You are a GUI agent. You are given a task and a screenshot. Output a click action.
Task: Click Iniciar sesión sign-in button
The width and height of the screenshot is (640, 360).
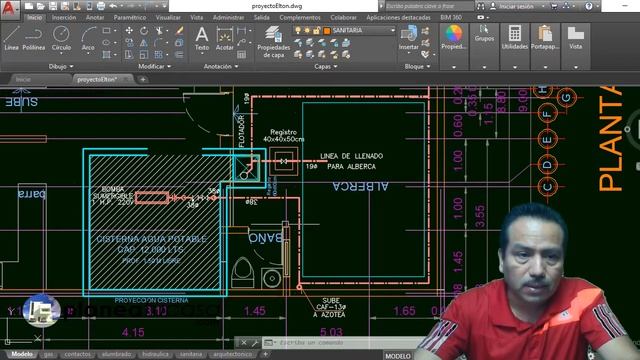[x=516, y=6]
